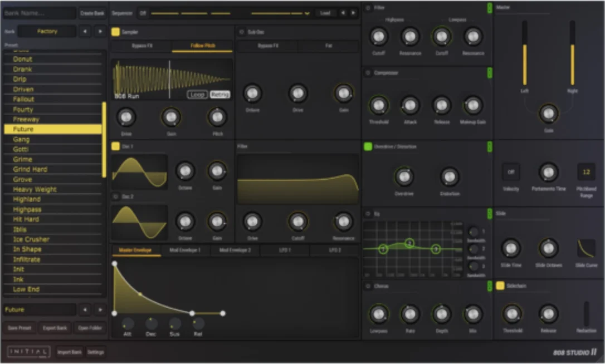
Task: Select the Heavy Weight preset
Action: pyautogui.click(x=53, y=189)
